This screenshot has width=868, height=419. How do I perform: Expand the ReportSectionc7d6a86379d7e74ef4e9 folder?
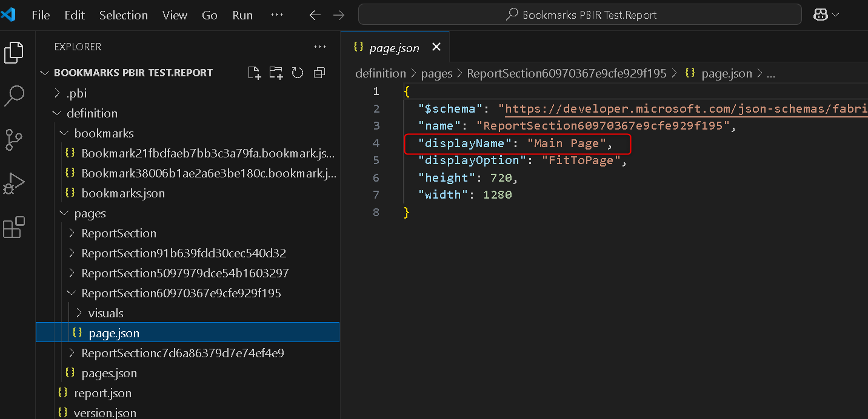click(x=182, y=353)
